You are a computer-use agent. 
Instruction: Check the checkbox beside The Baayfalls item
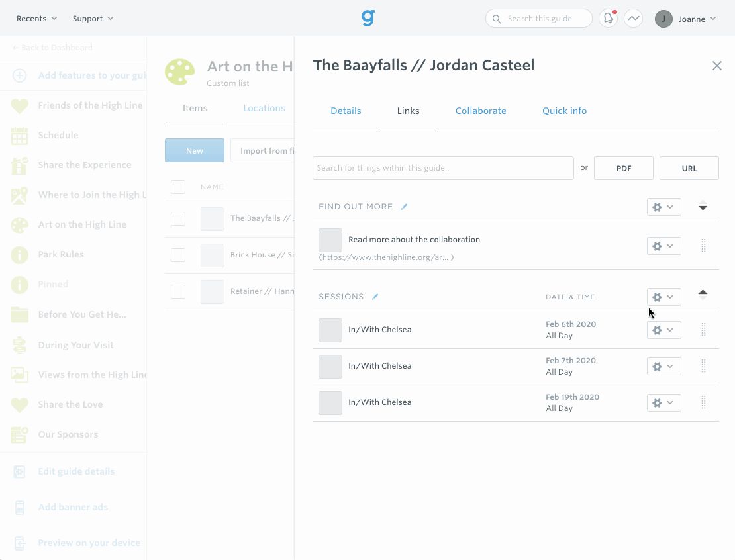pos(178,218)
